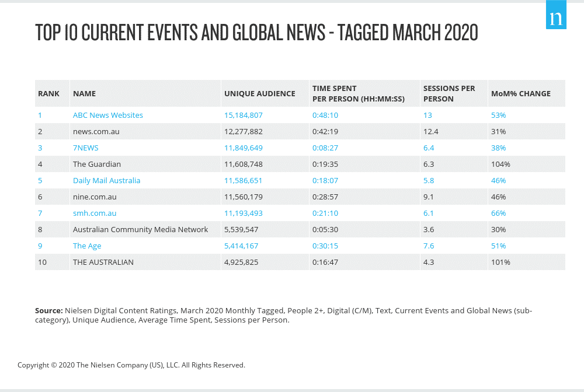Select The Age entry in table
The image size is (584, 392).
pyautogui.click(x=87, y=246)
